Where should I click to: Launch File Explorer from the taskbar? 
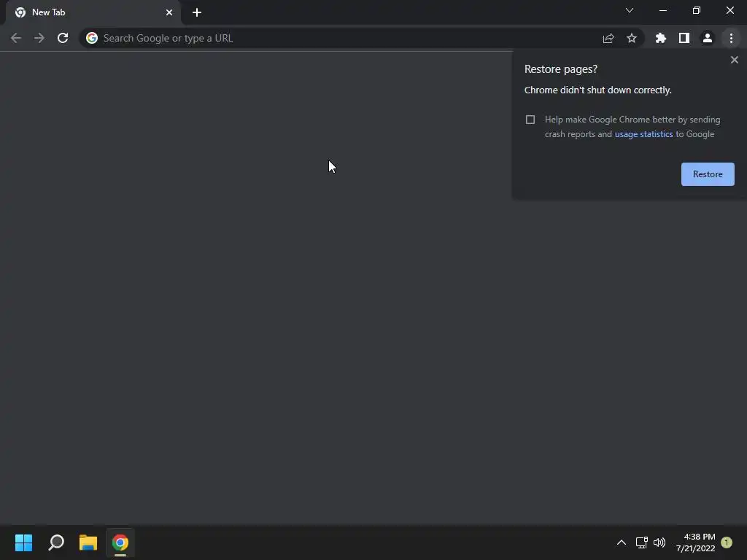pyautogui.click(x=88, y=542)
